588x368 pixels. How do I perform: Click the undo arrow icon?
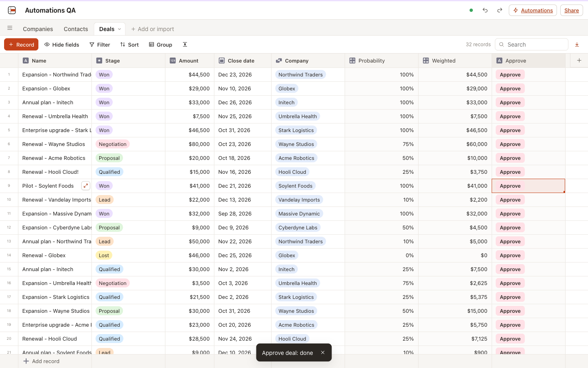tap(485, 10)
